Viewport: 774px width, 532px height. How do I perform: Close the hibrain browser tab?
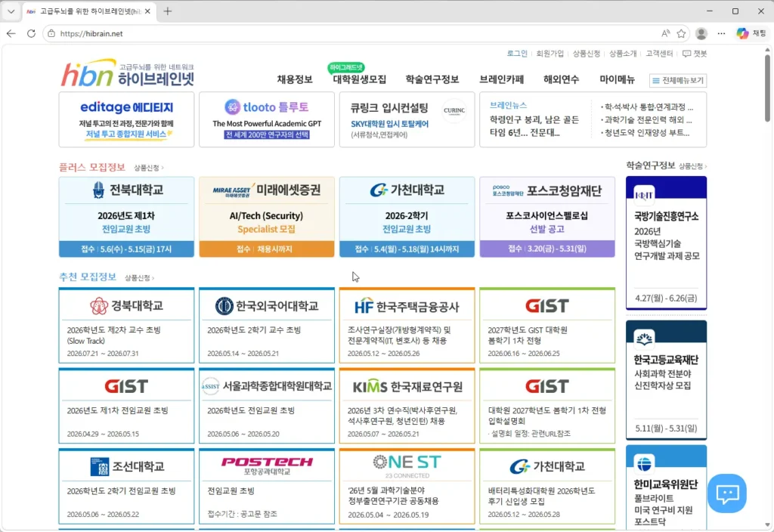pyautogui.click(x=147, y=11)
